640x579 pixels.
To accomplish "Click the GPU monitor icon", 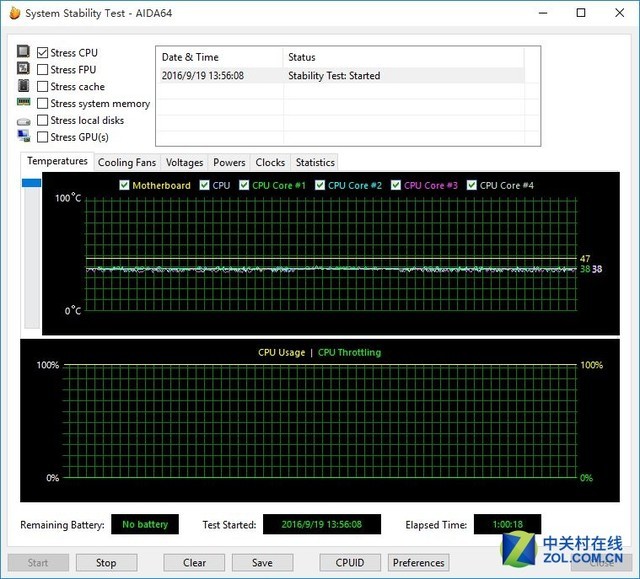I will click(x=24, y=136).
